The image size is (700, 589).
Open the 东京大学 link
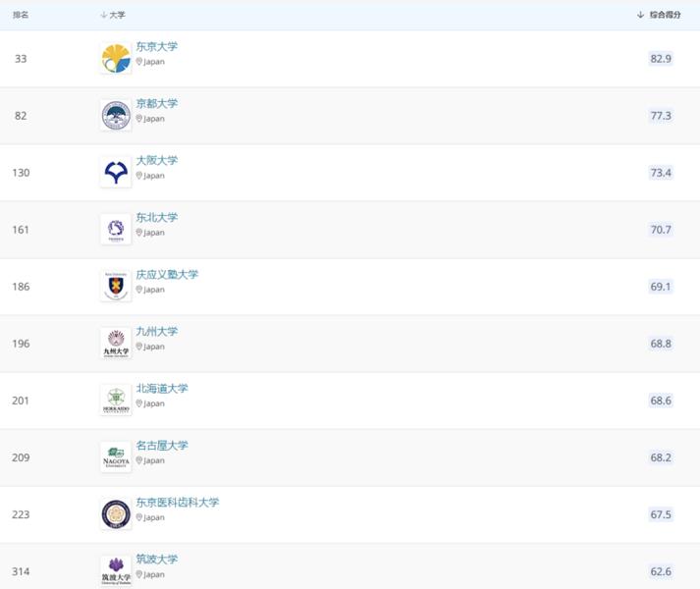tap(157, 46)
